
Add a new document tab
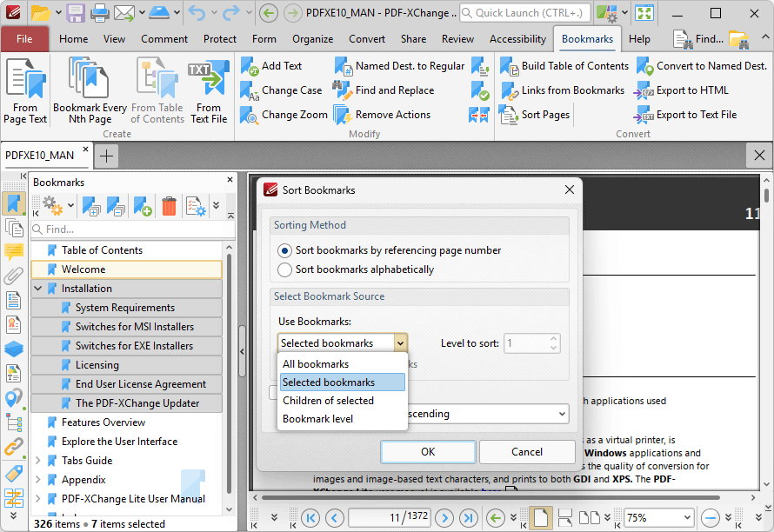tap(106, 156)
